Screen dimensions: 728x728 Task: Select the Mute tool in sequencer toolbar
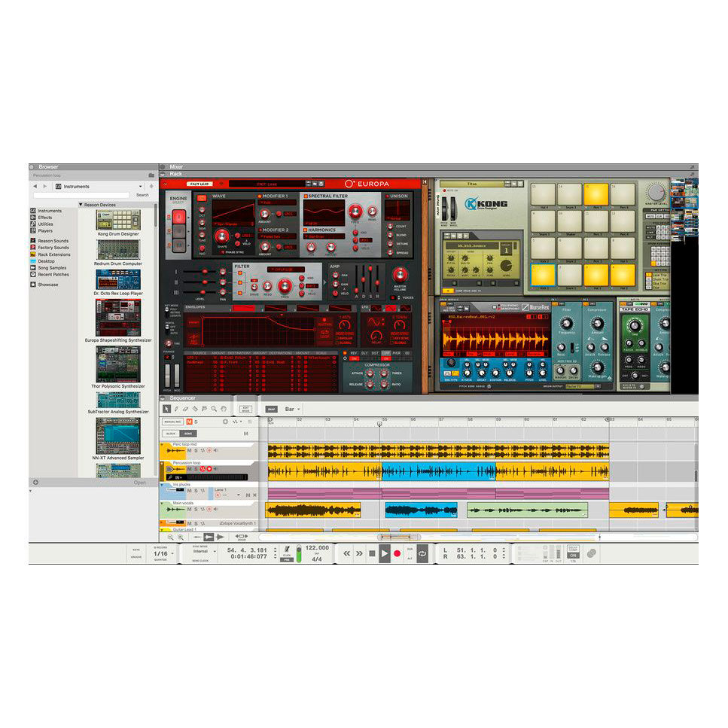[x=204, y=409]
